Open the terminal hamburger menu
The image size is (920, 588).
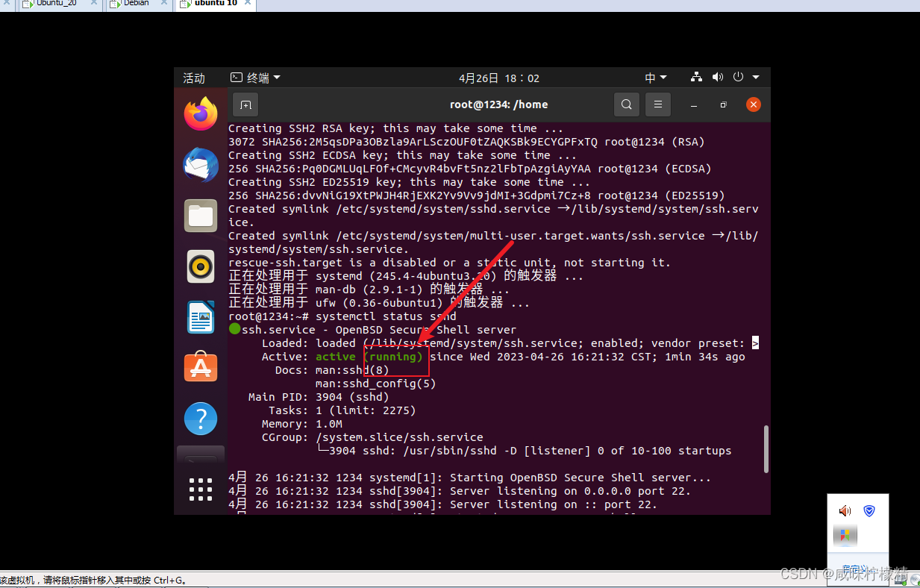pyautogui.click(x=657, y=104)
